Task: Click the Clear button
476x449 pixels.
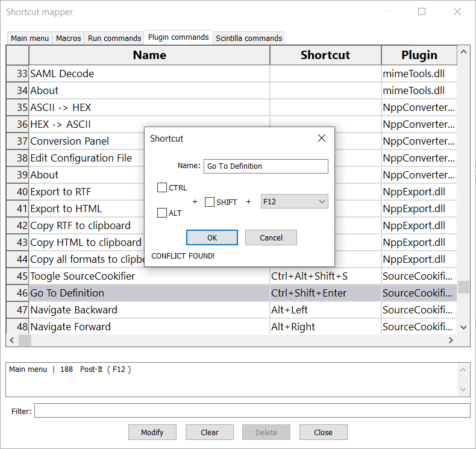Action: 210,432
